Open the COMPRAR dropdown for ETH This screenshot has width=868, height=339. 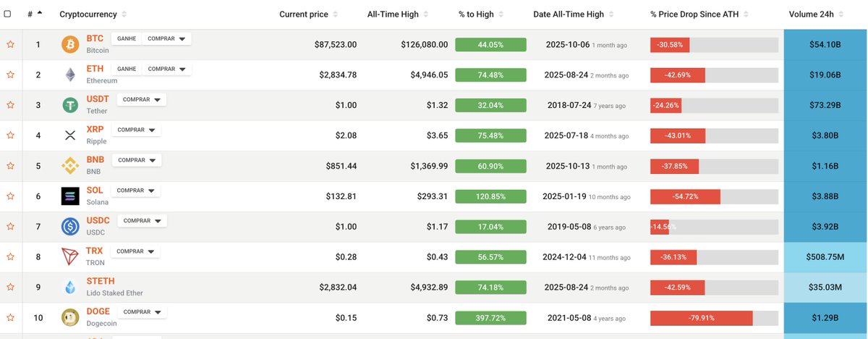[x=166, y=69]
